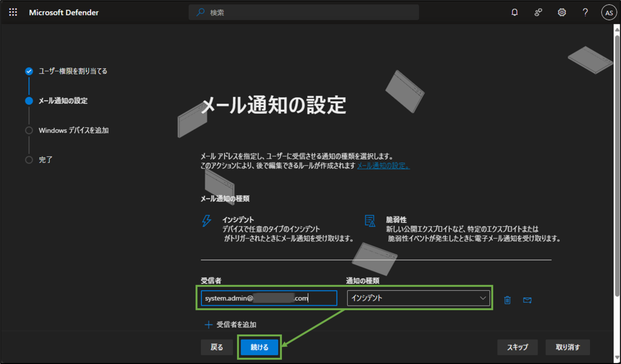Click the plus icon to add recipient
The image size is (621, 364).
coord(209,325)
